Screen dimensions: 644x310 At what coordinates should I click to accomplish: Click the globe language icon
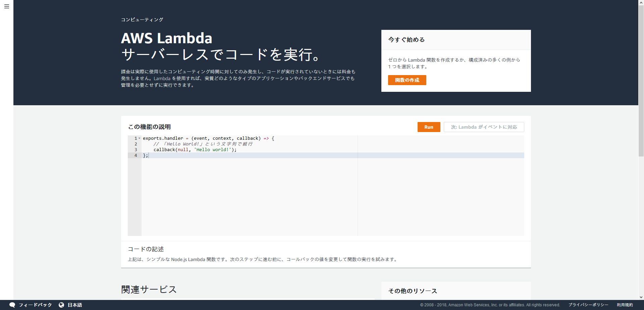(61, 305)
